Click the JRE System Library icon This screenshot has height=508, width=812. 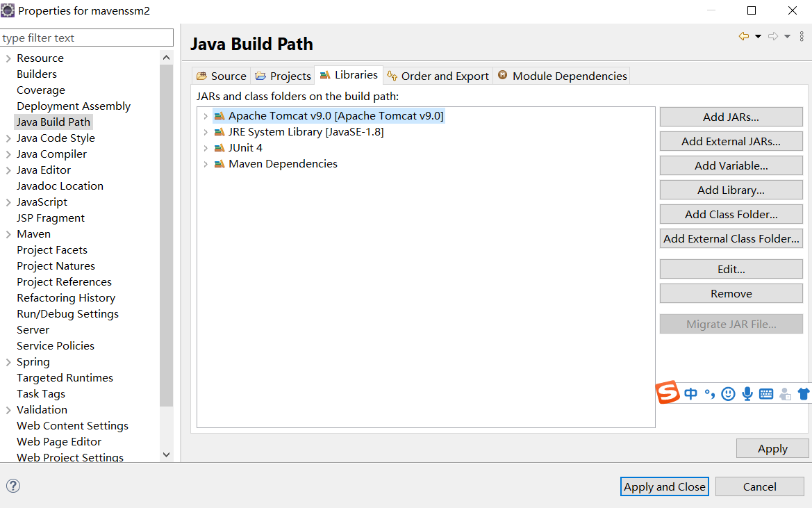219,132
